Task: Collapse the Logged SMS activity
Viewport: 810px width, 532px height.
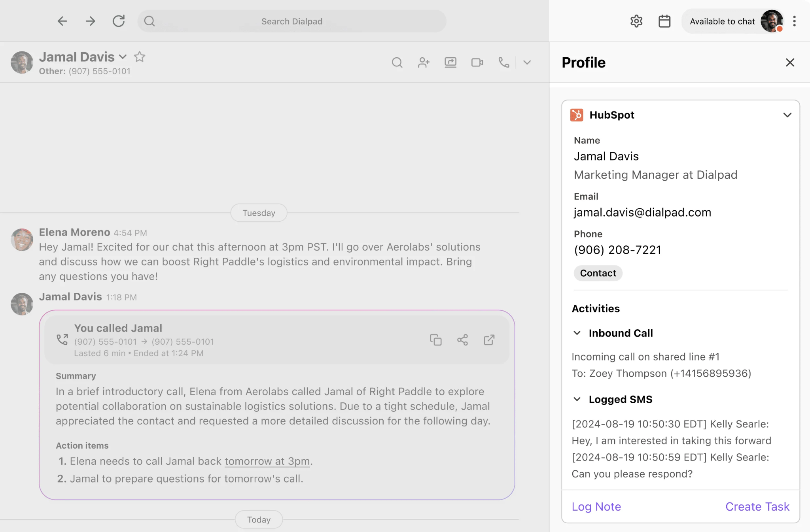Action: (x=577, y=399)
